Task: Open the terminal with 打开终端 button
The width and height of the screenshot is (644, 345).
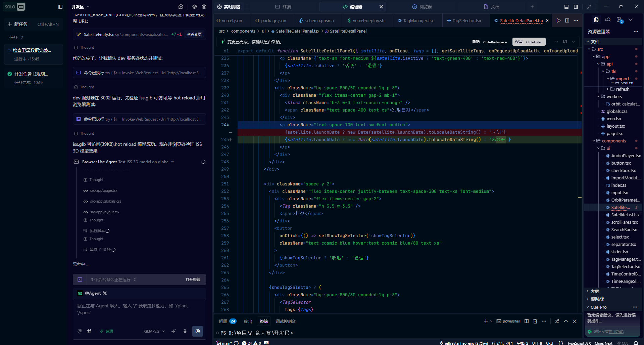Action: [x=193, y=279]
